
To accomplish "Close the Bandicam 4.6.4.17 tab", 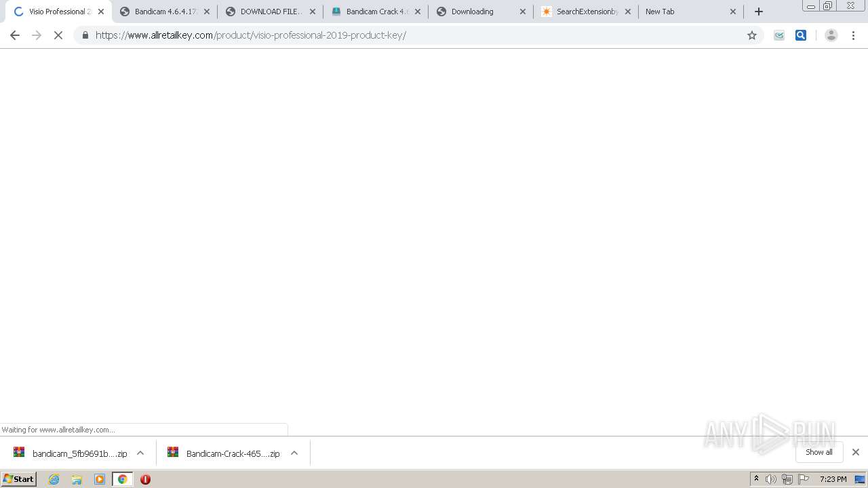I will point(207,12).
